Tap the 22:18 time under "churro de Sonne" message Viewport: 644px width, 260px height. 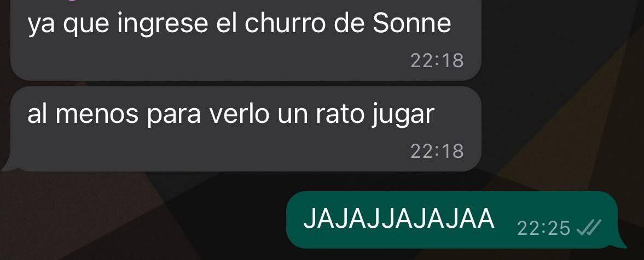[x=437, y=61]
